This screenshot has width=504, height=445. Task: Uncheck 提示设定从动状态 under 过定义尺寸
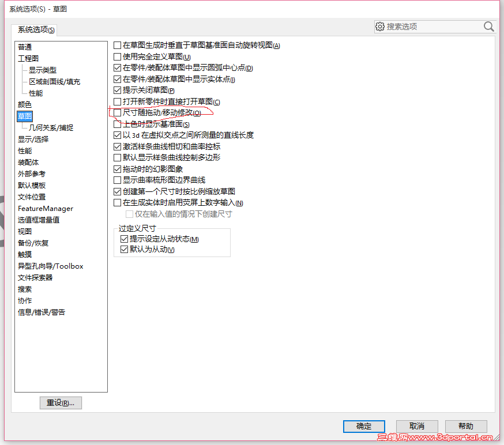click(x=125, y=238)
